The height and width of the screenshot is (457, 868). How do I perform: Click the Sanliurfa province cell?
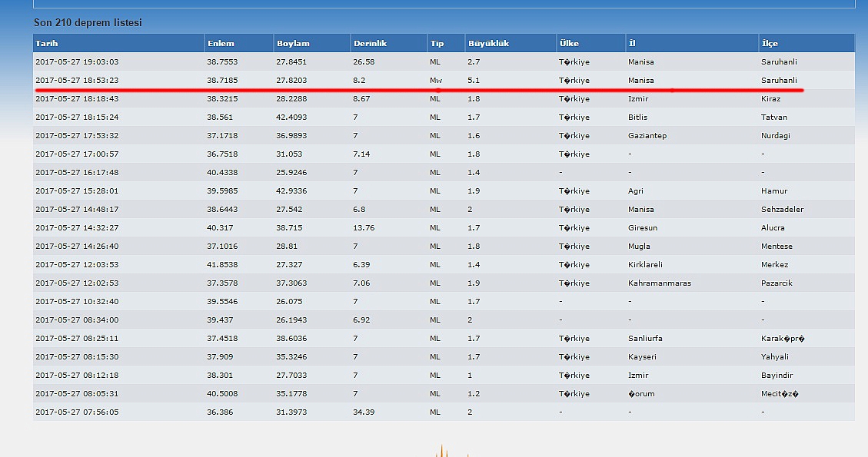pyautogui.click(x=645, y=339)
